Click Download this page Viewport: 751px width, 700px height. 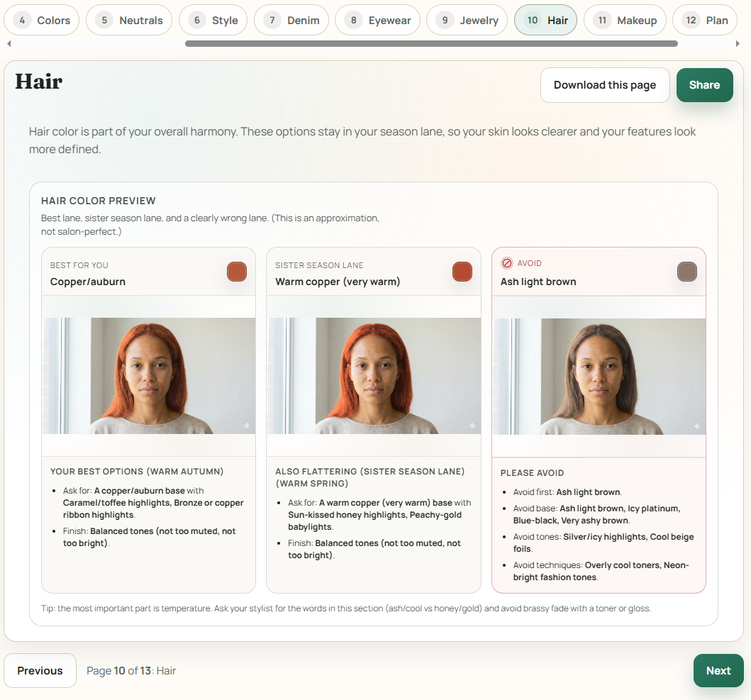click(x=605, y=84)
